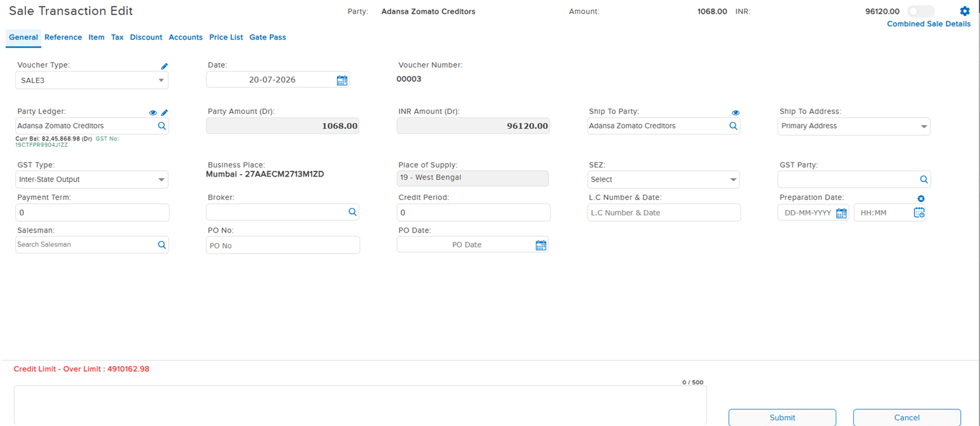Image resolution: width=980 pixels, height=426 pixels.
Task: Search Broker magnifier icon
Action: [352, 212]
